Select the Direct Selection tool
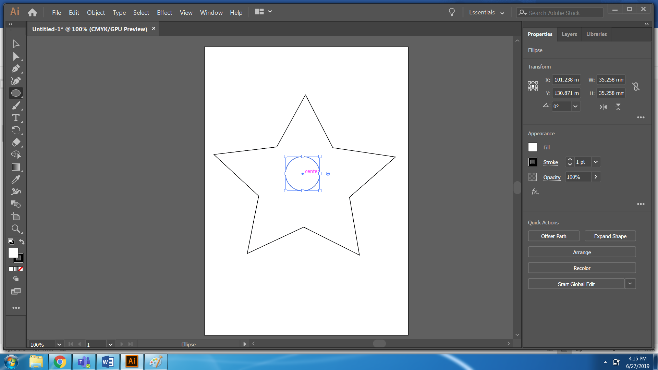Viewport: 658px width, 370px height. (x=16, y=56)
